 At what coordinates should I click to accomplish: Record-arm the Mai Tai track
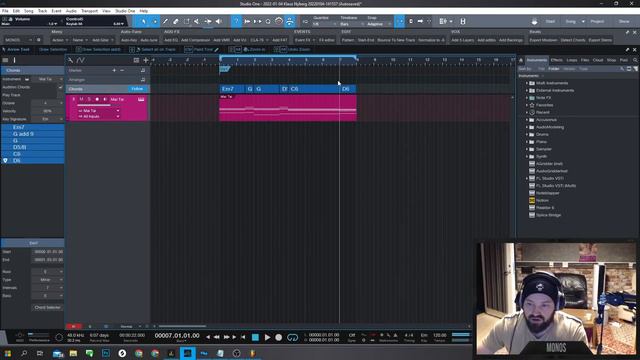point(97,99)
